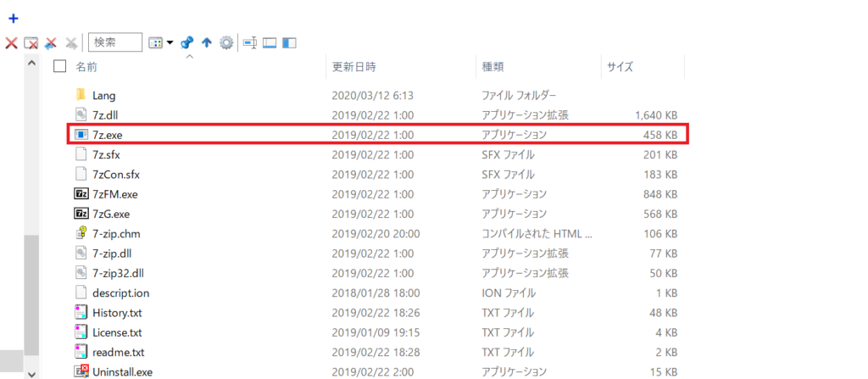Image resolution: width=868 pixels, height=379 pixels.
Task: Select the readme.txt file name
Action: tap(118, 353)
